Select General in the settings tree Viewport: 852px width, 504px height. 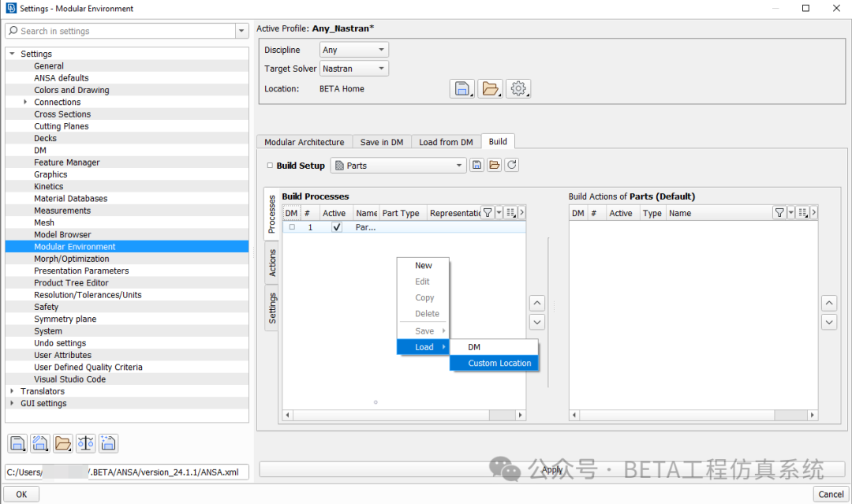pos(49,65)
